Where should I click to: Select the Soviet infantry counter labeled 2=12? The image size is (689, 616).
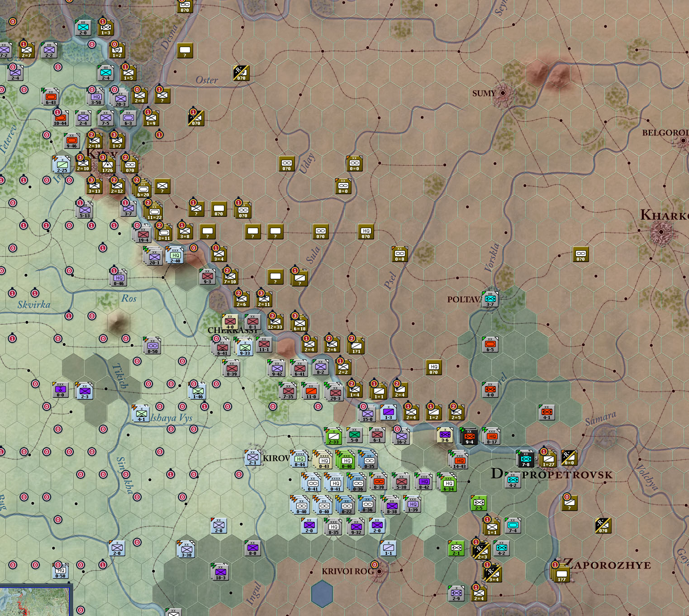coord(117,186)
